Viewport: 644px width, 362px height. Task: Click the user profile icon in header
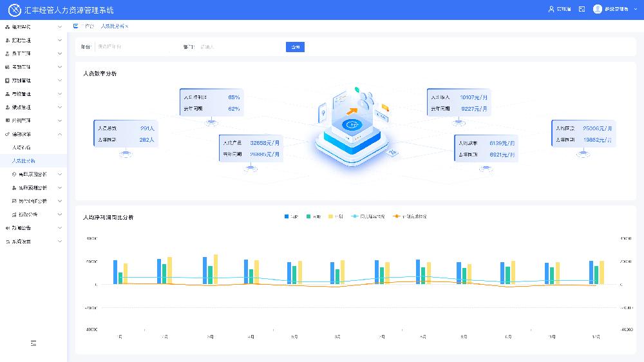(551, 9)
